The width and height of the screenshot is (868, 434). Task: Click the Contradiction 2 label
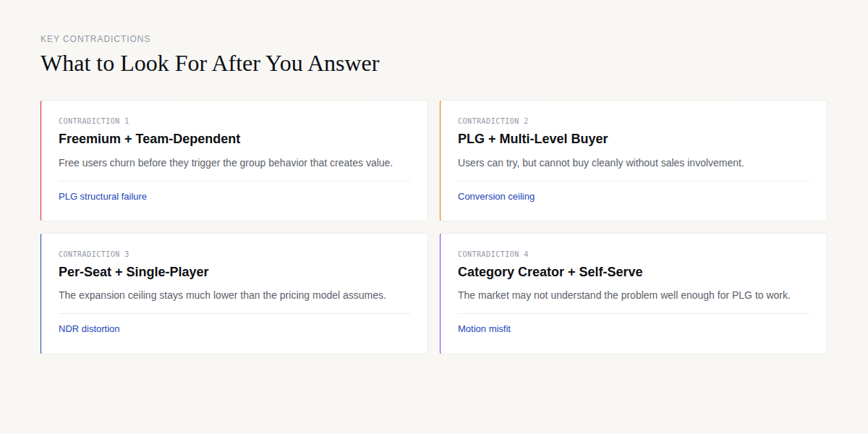[493, 121]
